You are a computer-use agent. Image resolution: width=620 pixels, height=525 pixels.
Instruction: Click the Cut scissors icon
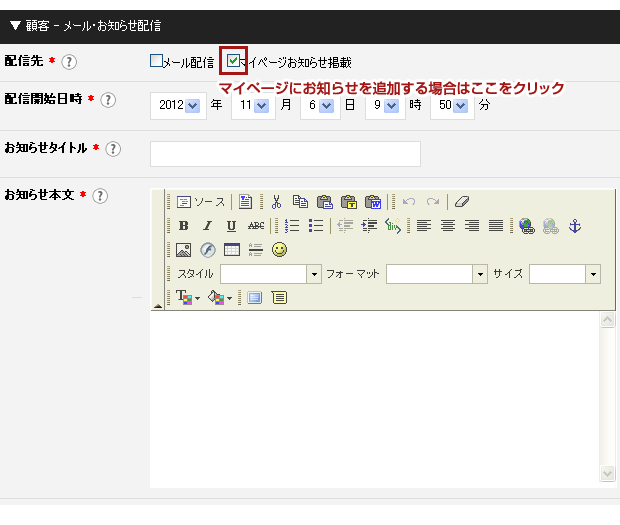pyautogui.click(x=276, y=202)
